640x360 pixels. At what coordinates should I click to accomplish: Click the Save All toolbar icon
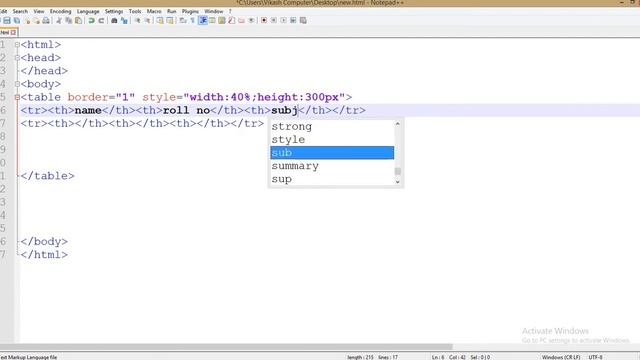17,20
